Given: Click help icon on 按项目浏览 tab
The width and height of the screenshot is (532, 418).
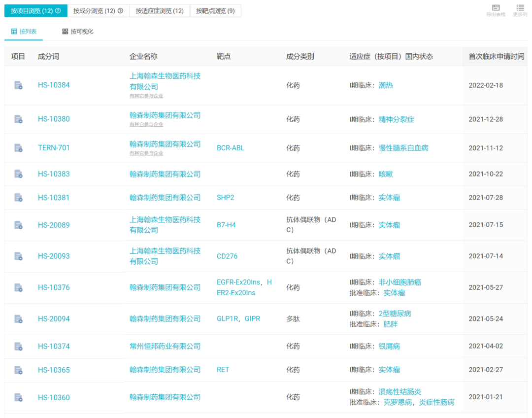Looking at the screenshot, I should pos(58,11).
